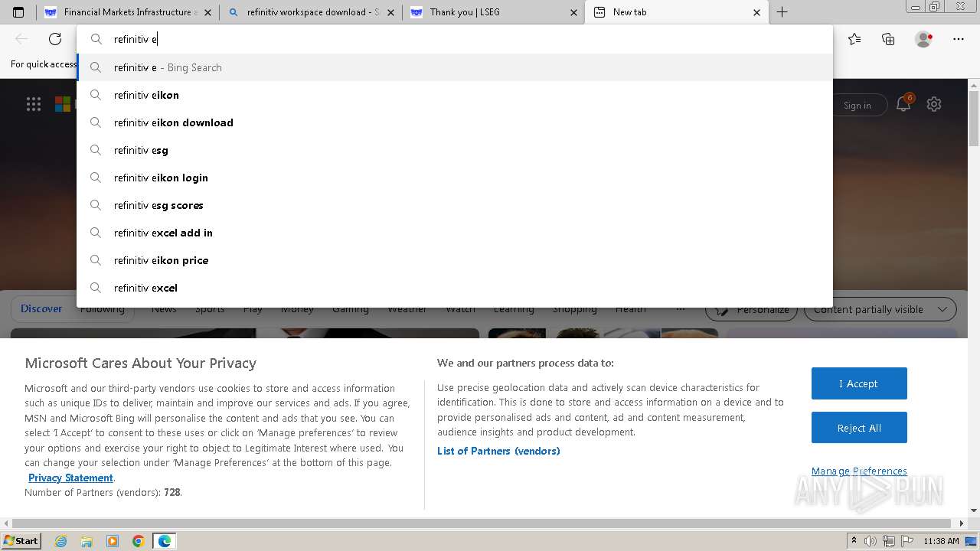980x551 pixels.
Task: Switch to Thank you LSEG tab
Action: coord(494,12)
